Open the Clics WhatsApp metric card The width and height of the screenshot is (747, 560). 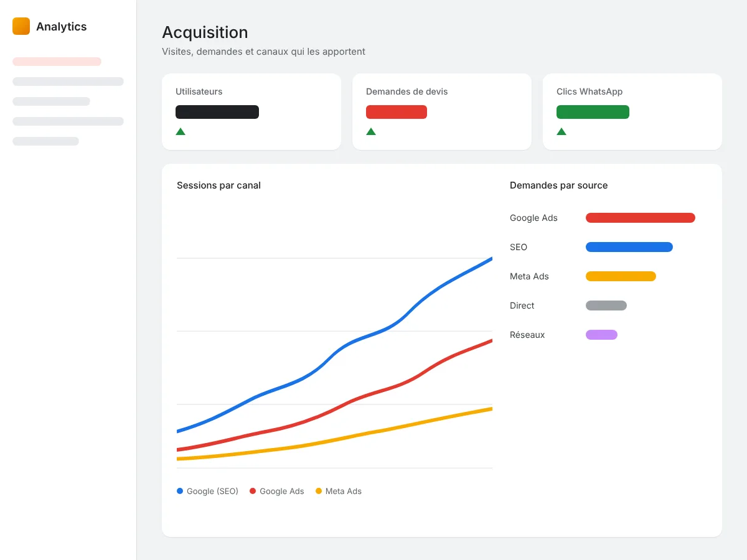click(632, 112)
